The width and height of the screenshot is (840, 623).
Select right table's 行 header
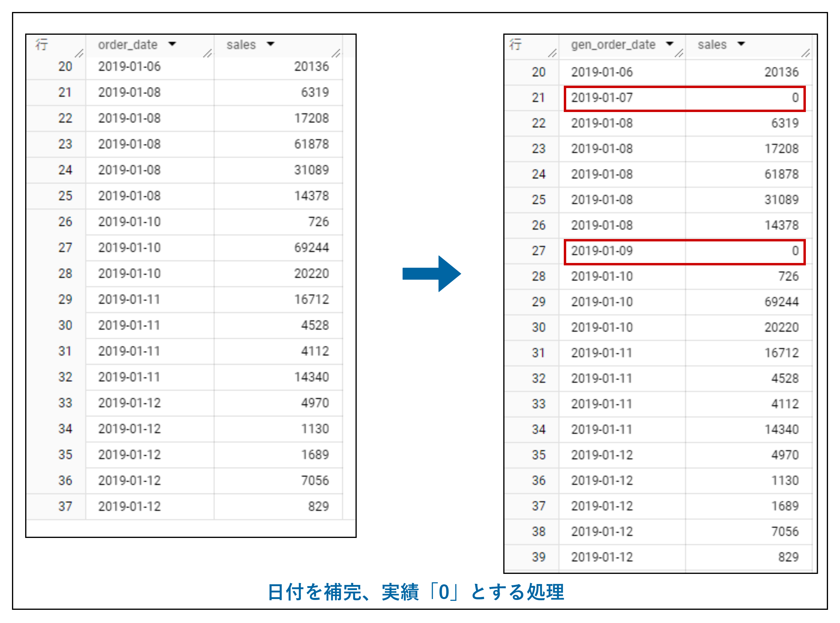click(515, 45)
